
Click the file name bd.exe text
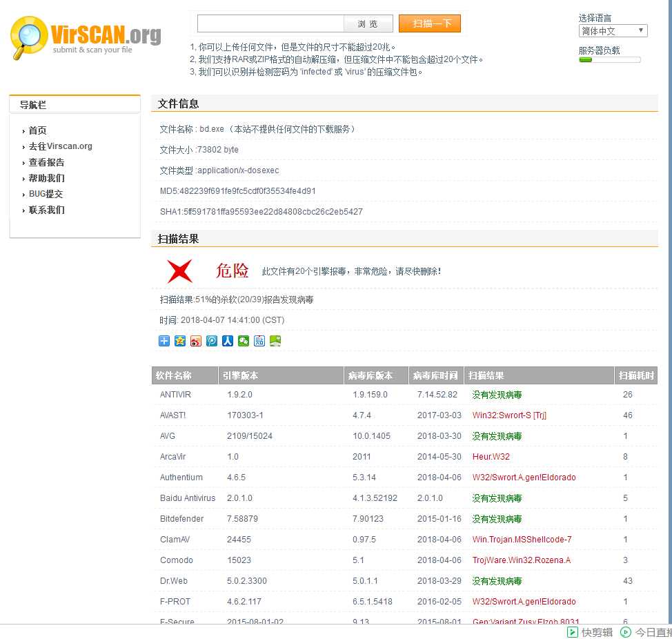point(212,129)
